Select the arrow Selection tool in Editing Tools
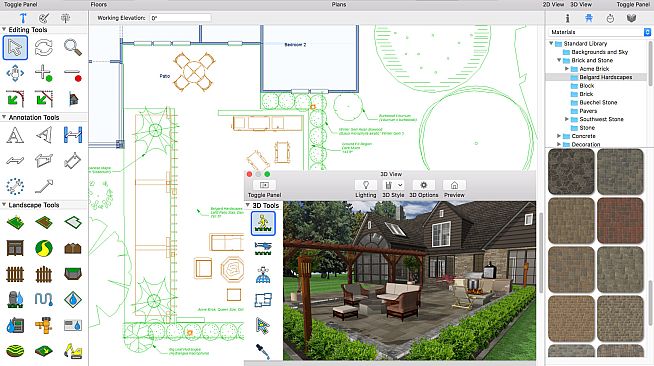The height and width of the screenshot is (366, 654). [15, 48]
